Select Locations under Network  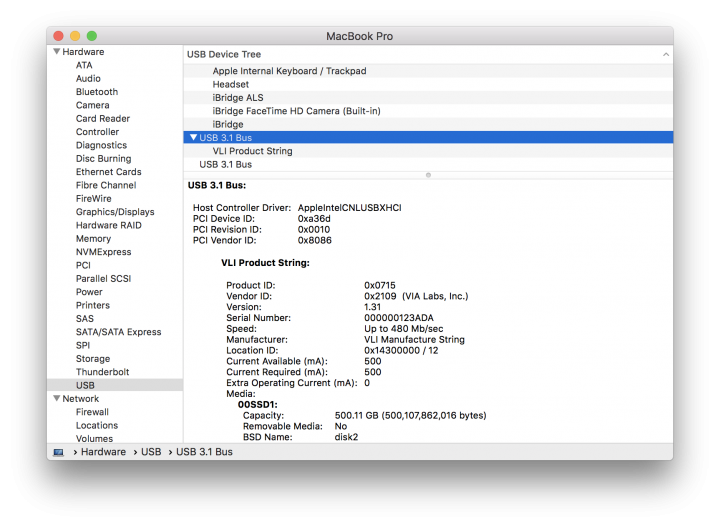point(97,425)
